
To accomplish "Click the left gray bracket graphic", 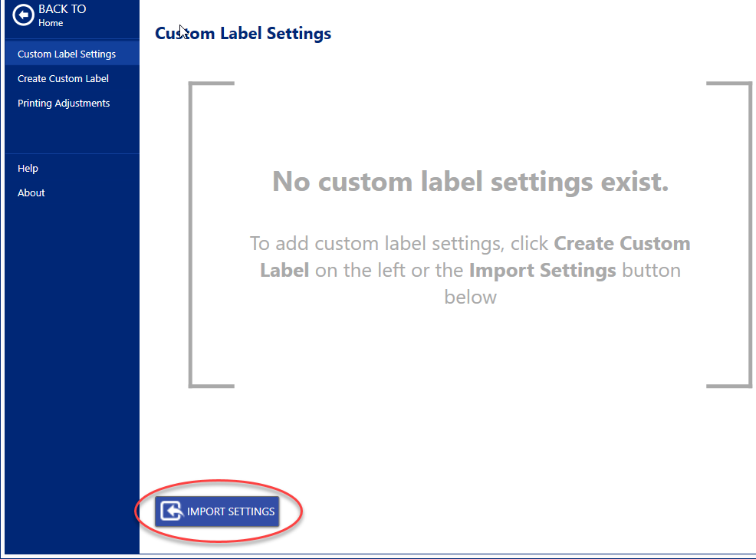I will tap(192, 234).
